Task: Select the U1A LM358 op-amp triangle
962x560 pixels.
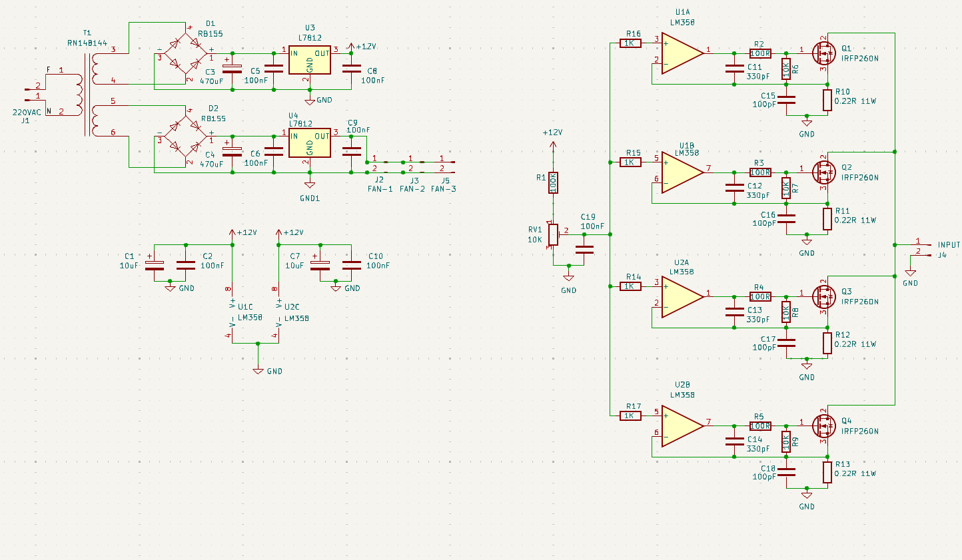Action: (682, 53)
